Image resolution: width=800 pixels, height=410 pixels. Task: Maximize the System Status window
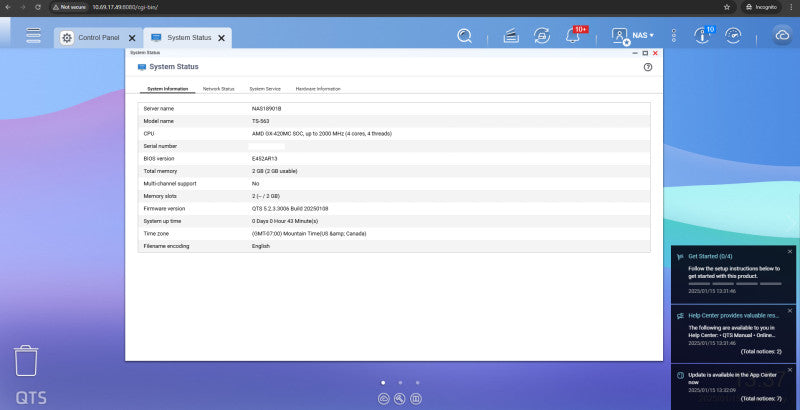[645, 53]
